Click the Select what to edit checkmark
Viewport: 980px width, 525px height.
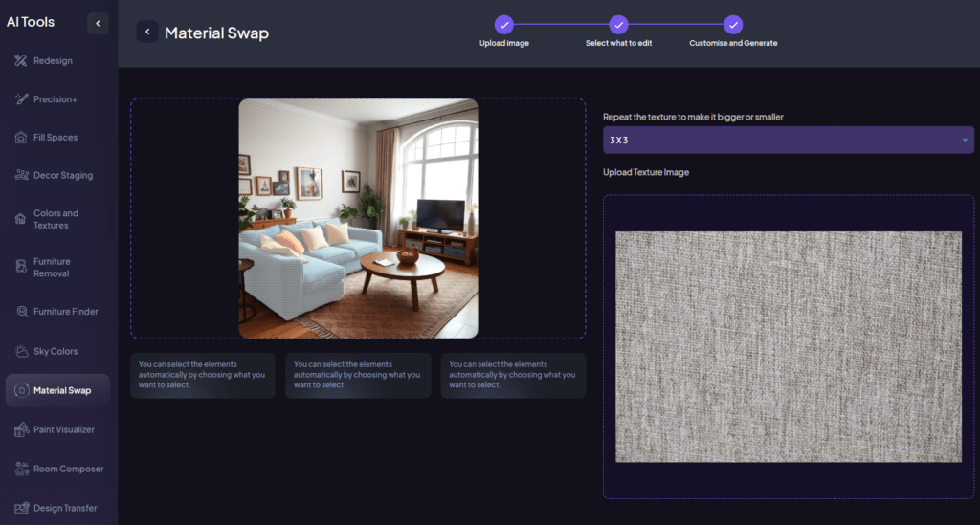pyautogui.click(x=618, y=25)
